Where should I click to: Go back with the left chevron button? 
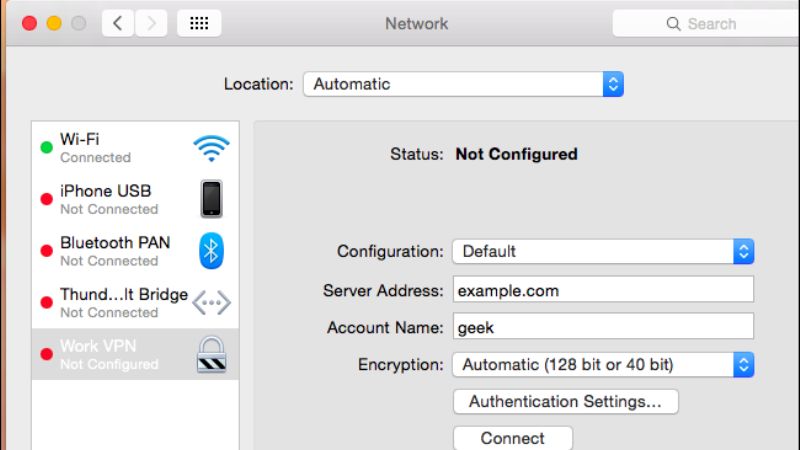click(x=118, y=23)
